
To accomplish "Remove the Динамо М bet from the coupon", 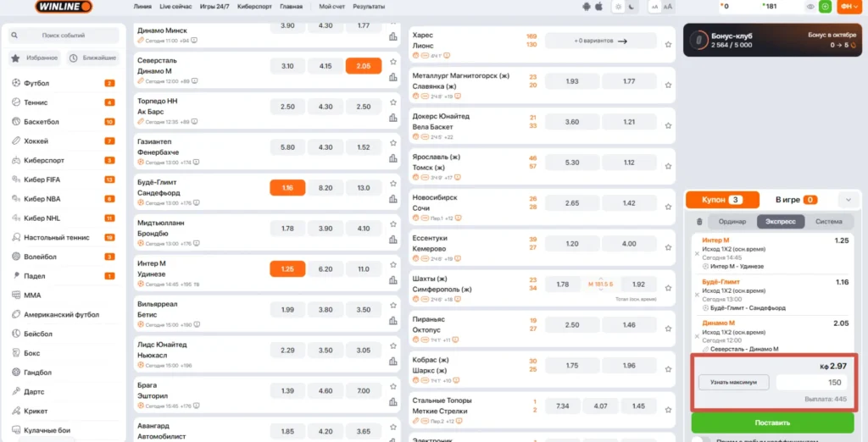I will 697,336.
